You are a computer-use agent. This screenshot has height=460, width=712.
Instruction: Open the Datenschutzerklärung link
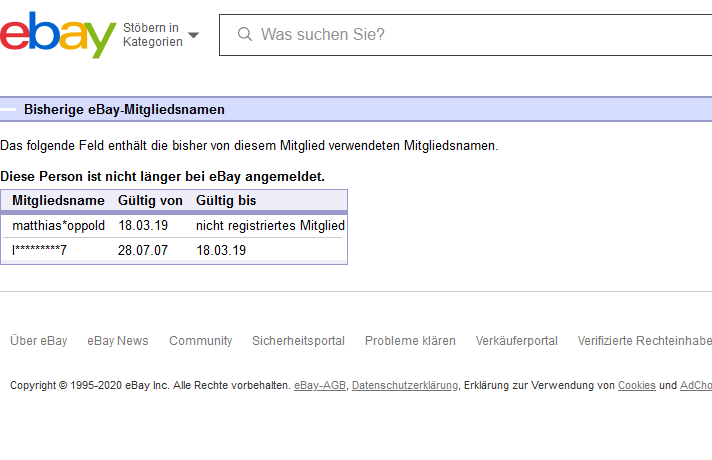tap(405, 385)
